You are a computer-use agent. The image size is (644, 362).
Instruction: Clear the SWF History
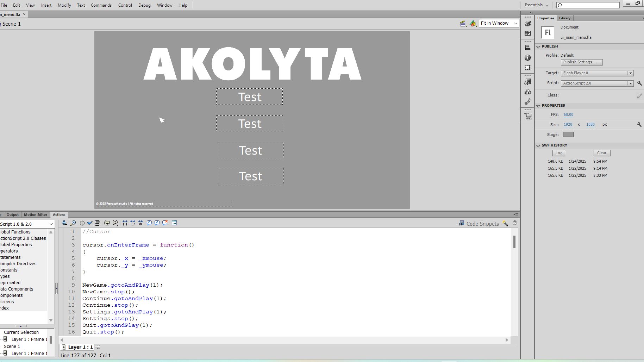[x=602, y=153]
